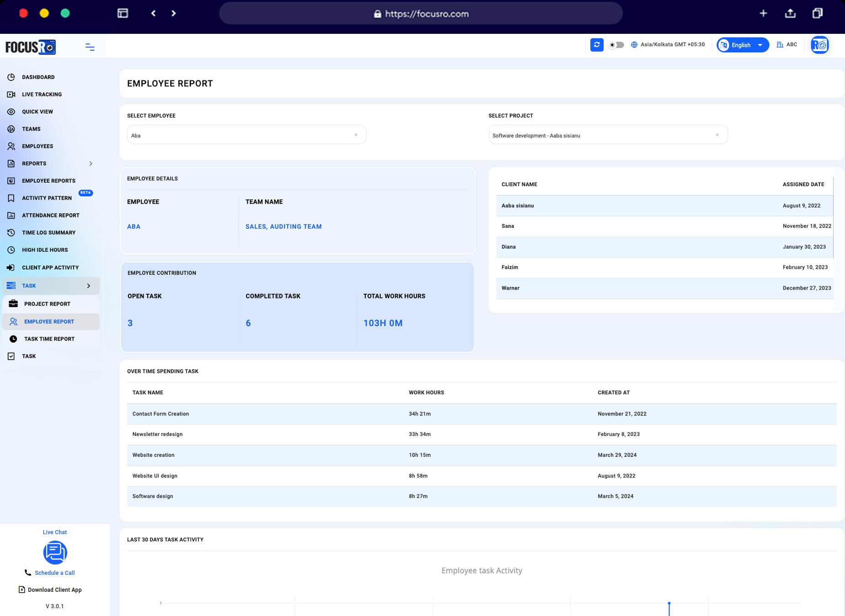Click the High Idle Hours clock icon

11,250
